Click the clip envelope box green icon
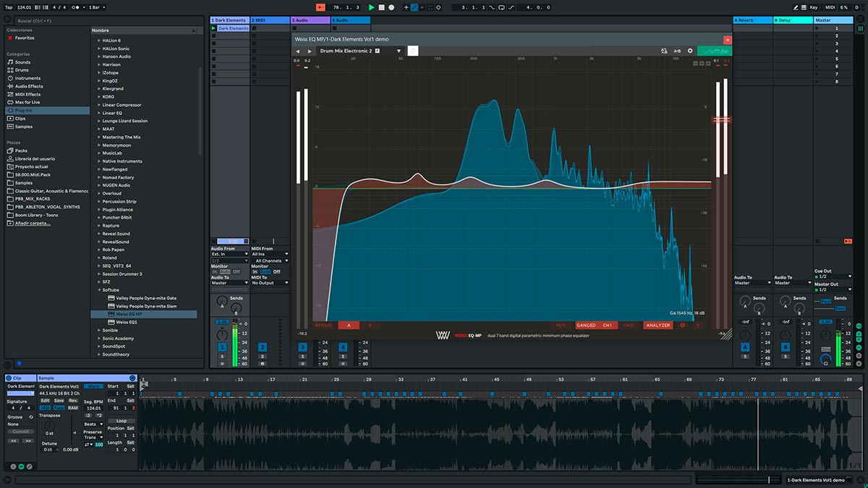This screenshot has width=868, height=488. pos(21,467)
